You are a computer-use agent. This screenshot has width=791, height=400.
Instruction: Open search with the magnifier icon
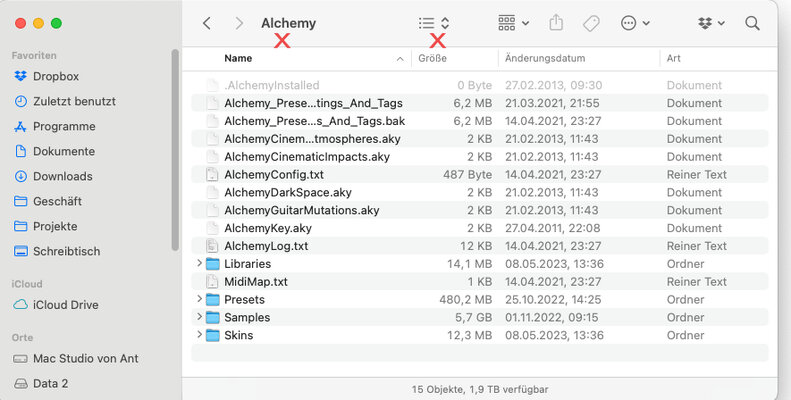pyautogui.click(x=752, y=23)
